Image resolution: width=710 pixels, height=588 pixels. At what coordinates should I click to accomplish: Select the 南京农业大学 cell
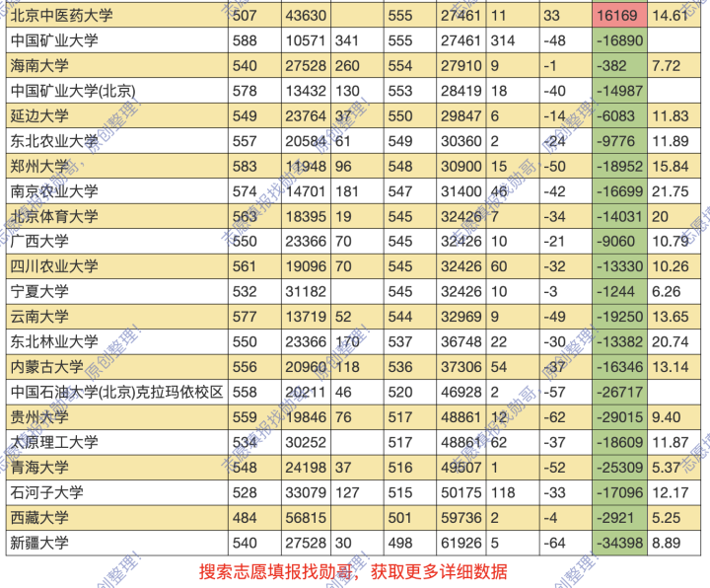click(x=116, y=191)
